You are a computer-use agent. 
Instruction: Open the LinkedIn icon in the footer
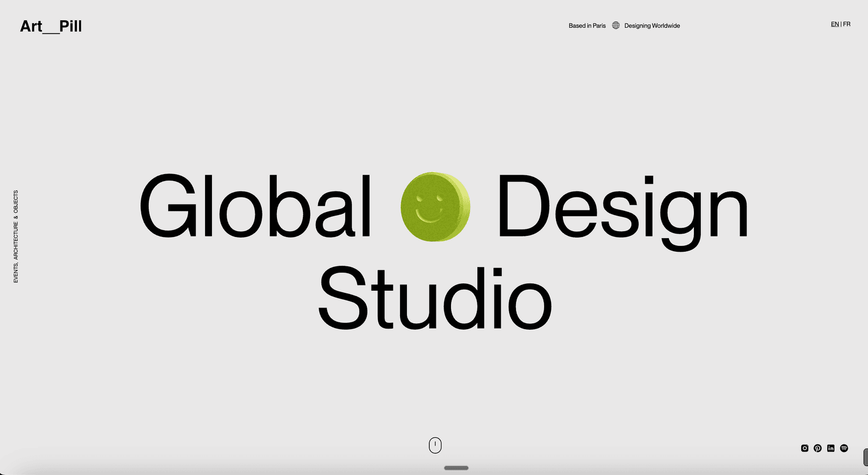(831, 448)
